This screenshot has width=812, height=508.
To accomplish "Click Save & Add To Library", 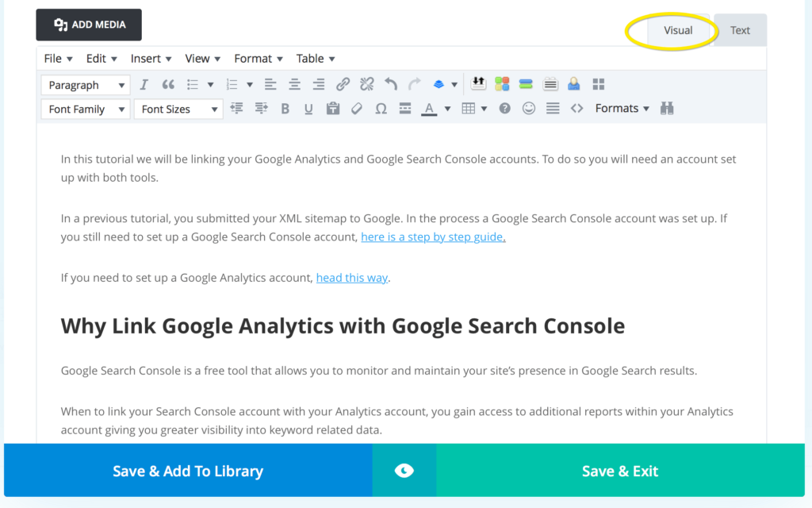I will coord(188,471).
